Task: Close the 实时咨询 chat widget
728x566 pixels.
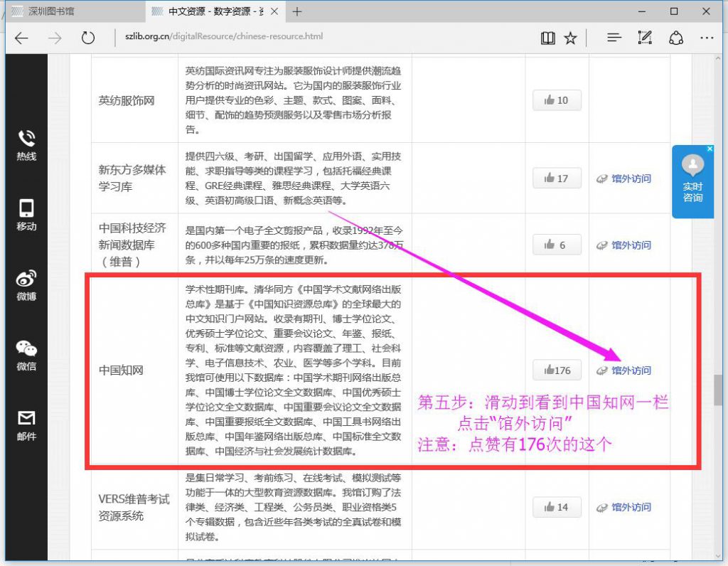Action: (x=710, y=149)
